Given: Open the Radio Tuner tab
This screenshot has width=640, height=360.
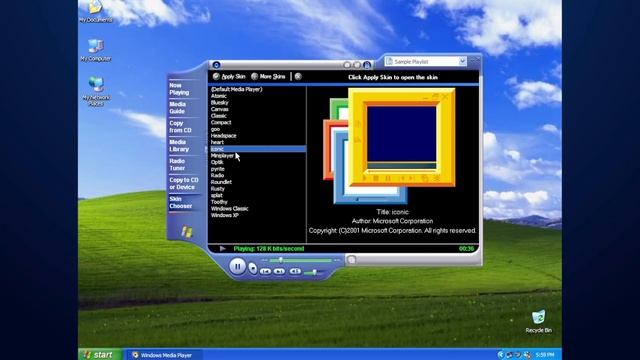Looking at the screenshot, I should click(x=178, y=164).
